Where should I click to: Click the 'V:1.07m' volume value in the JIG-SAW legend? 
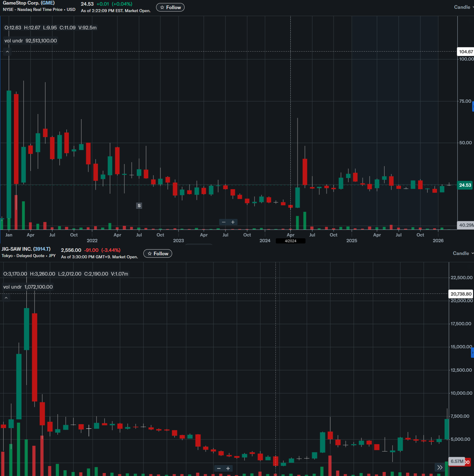(x=119, y=274)
